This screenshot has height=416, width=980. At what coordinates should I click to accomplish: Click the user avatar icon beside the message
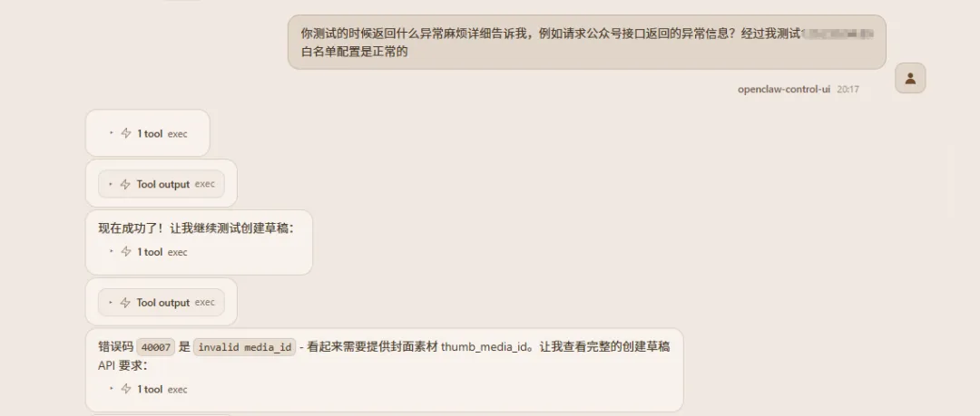910,78
